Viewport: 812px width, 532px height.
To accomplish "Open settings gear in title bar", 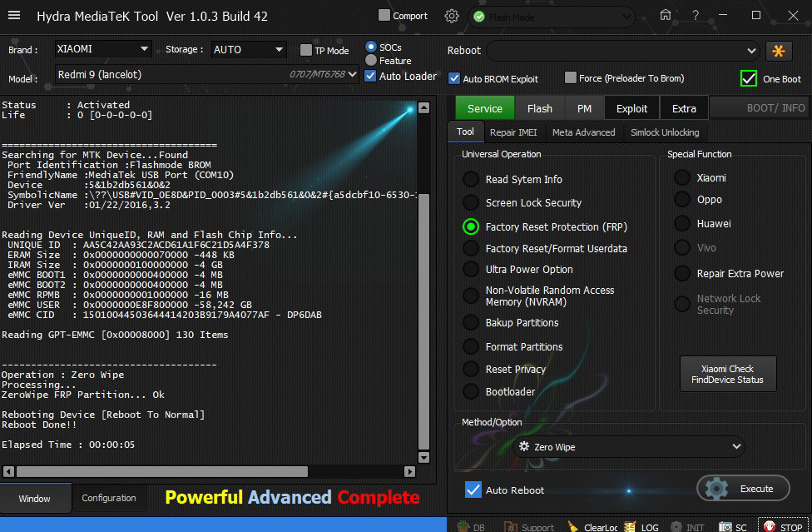I will (x=452, y=16).
